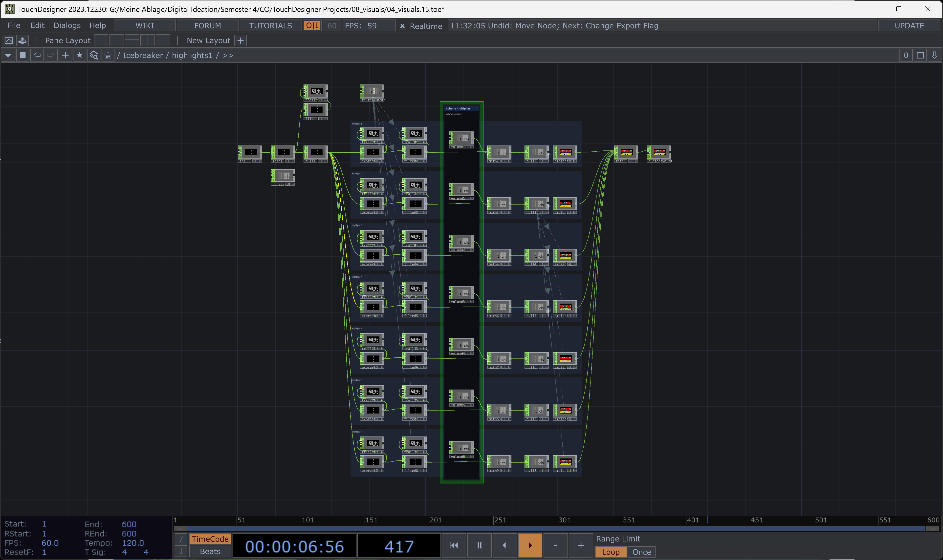
Task: Open the pane type dropdown arrow
Action: [x=8, y=56]
